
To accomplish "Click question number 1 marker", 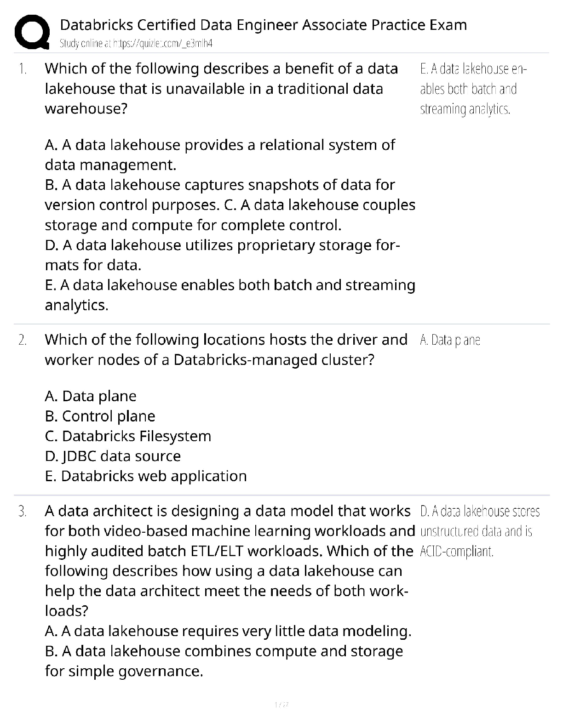I will 23,69.
